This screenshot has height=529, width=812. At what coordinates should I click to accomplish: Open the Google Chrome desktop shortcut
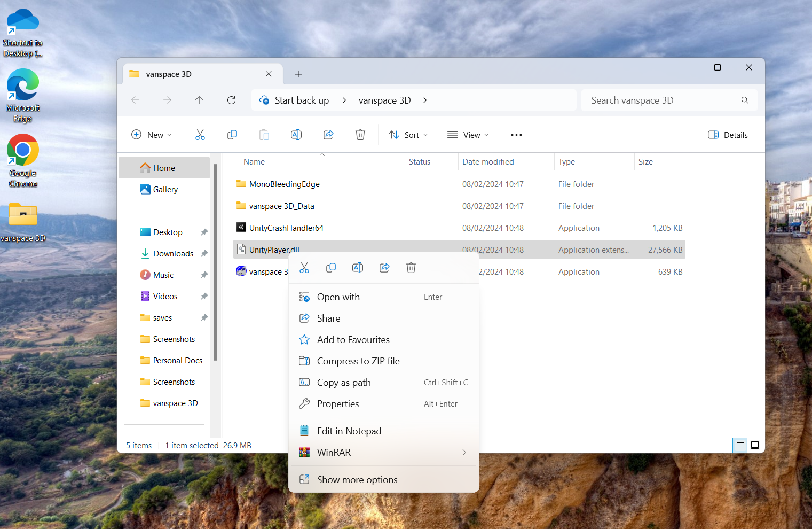click(x=23, y=161)
